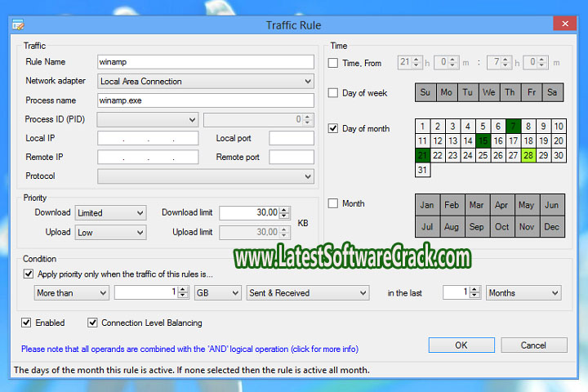
Task: Open the Sent & Received dropdown
Action: pyautogui.click(x=307, y=292)
